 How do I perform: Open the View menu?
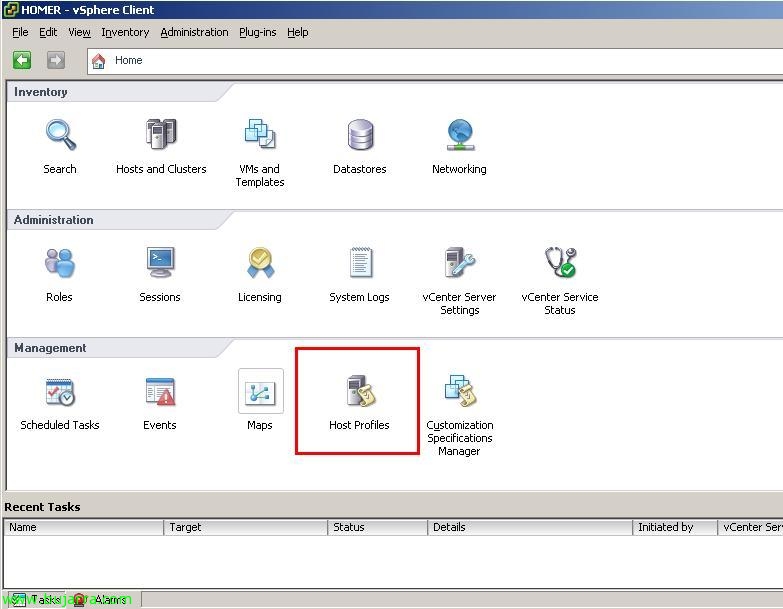(x=79, y=32)
